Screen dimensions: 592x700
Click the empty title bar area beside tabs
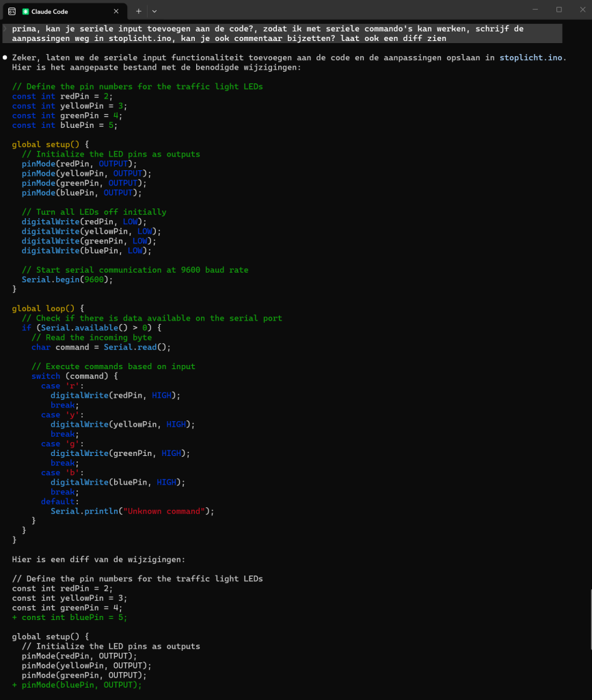point(342,11)
